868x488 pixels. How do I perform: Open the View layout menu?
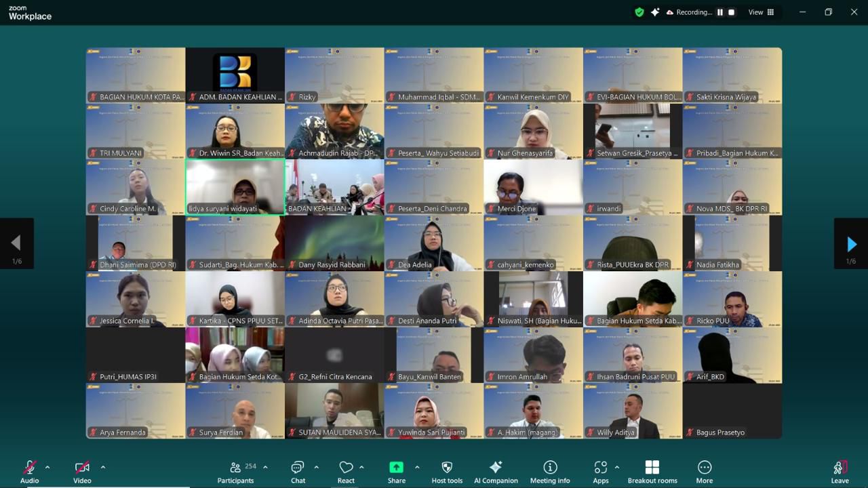[761, 12]
